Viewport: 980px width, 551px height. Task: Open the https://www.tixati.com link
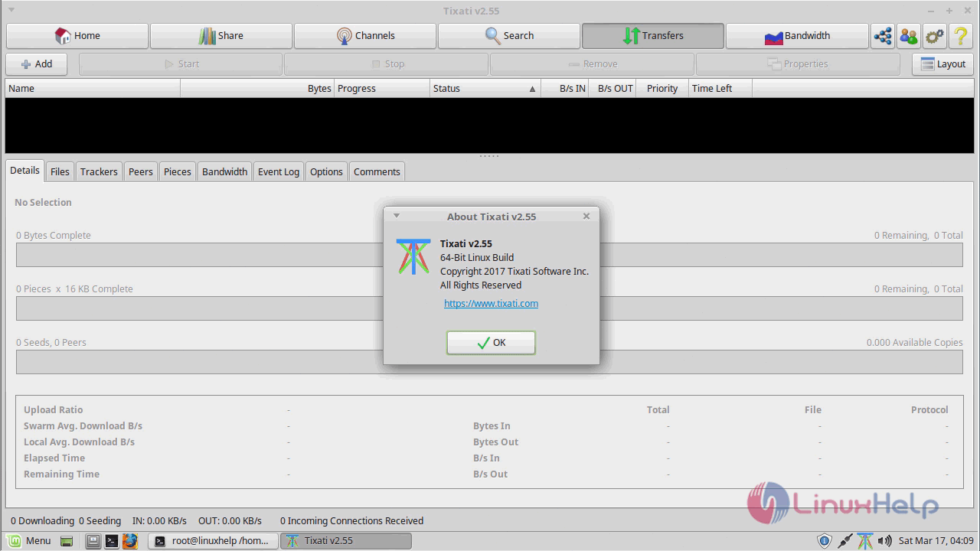coord(491,304)
